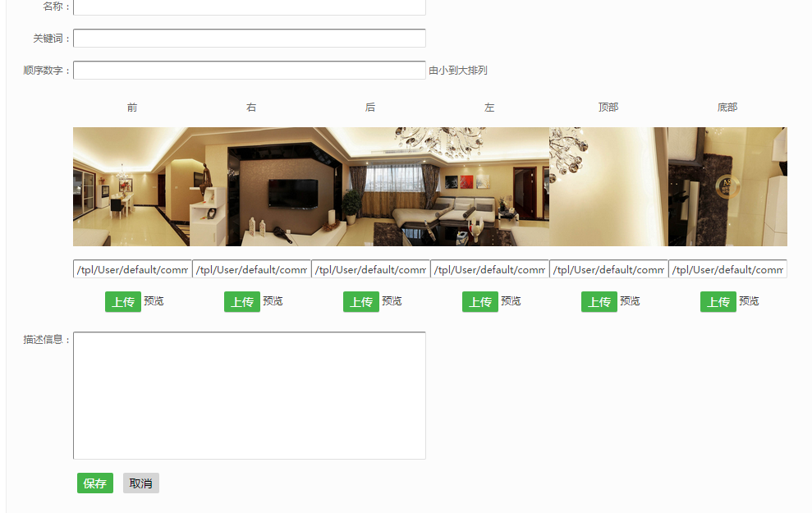The height and width of the screenshot is (513, 812).
Task: Preview the 后 image via its 预览 link
Action: pos(392,301)
